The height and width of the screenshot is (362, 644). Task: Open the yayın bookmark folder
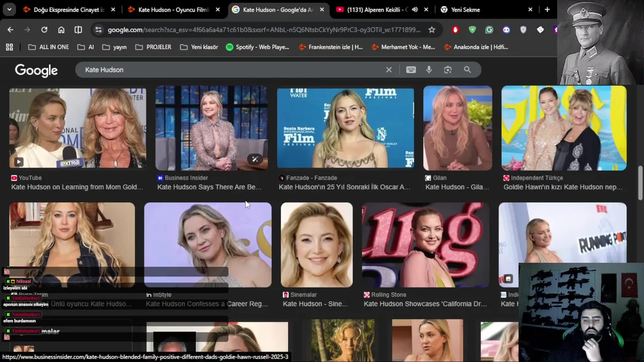114,47
